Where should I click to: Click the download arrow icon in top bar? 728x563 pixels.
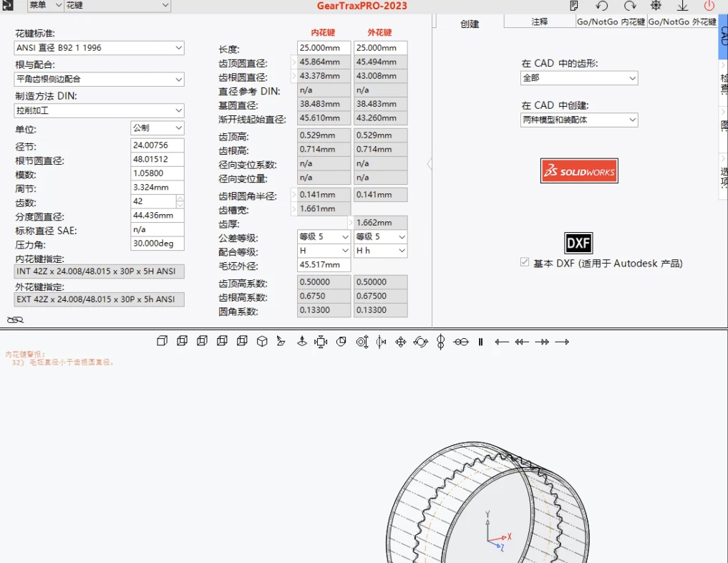tap(682, 6)
